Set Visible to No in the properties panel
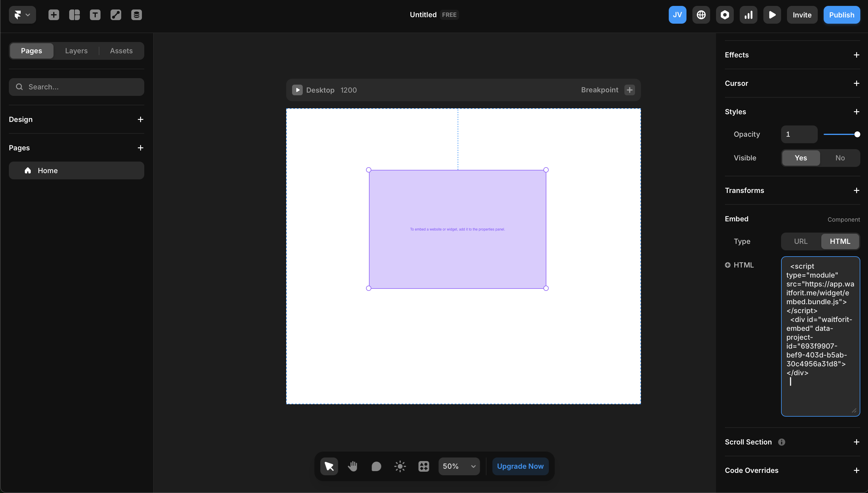 tap(840, 158)
